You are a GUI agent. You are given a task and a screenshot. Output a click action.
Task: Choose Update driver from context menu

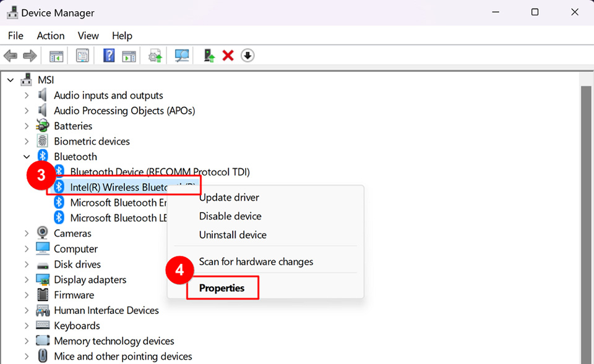265,198
